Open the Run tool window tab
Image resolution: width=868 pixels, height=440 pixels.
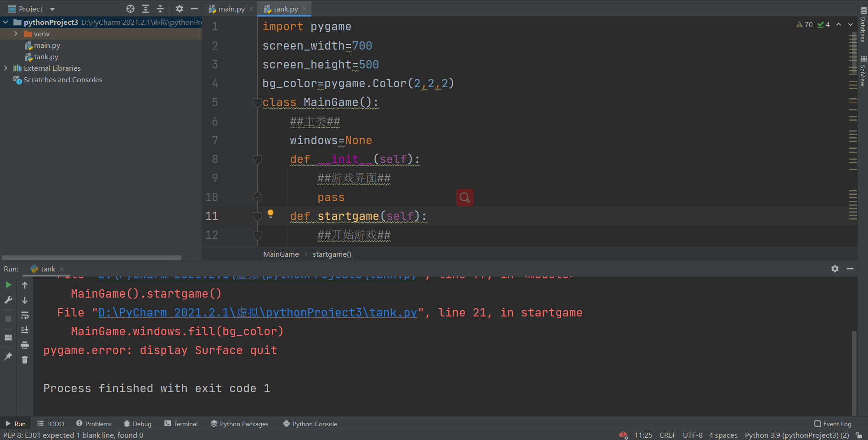(16, 423)
